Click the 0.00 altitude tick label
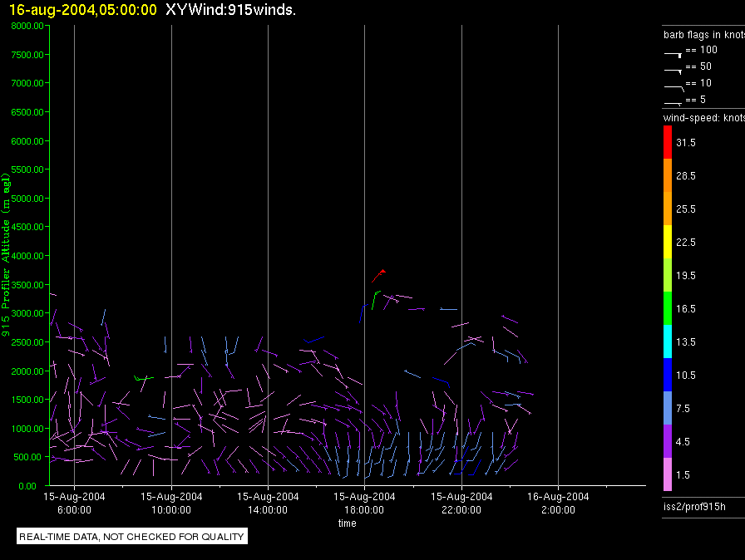 [27, 486]
